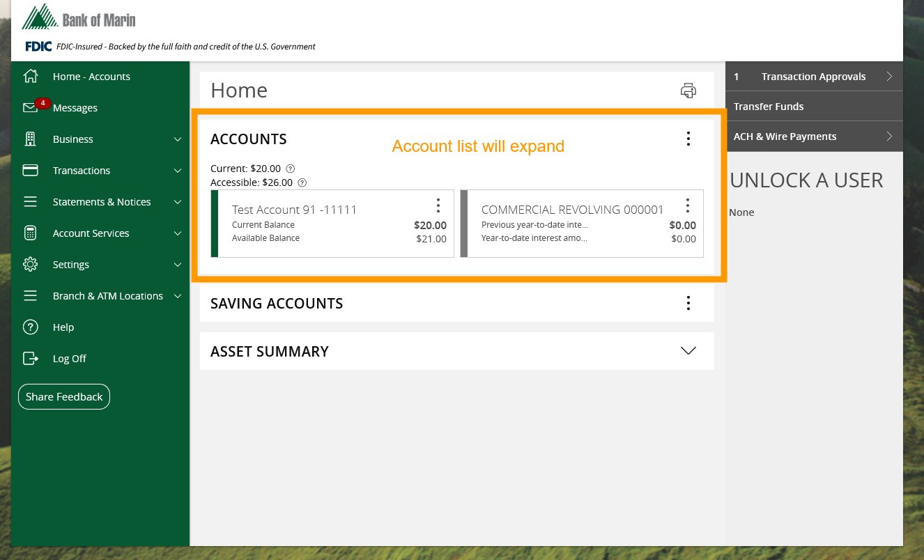Click the Transactions card icon
This screenshot has height=560, width=924.
[30, 170]
